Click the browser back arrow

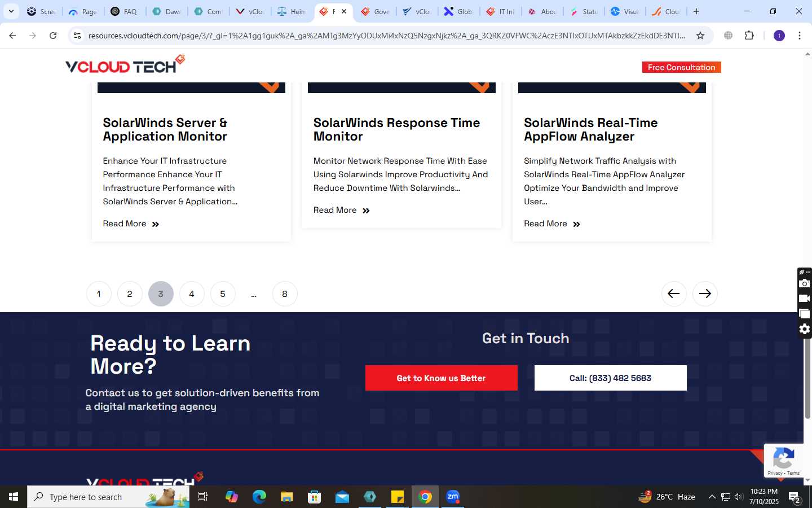click(x=12, y=36)
